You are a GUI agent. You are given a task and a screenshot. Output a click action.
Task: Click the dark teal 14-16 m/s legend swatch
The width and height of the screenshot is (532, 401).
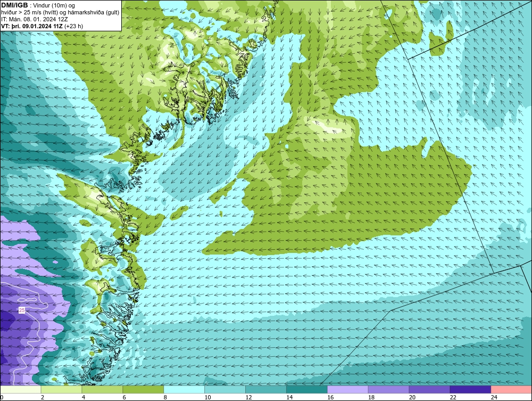pos(307,389)
